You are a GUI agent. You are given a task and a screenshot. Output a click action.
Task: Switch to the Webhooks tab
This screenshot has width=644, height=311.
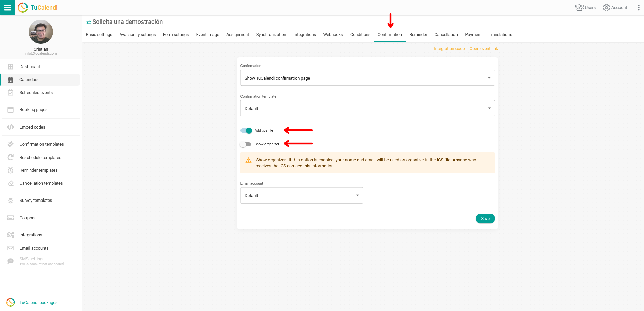pyautogui.click(x=333, y=34)
